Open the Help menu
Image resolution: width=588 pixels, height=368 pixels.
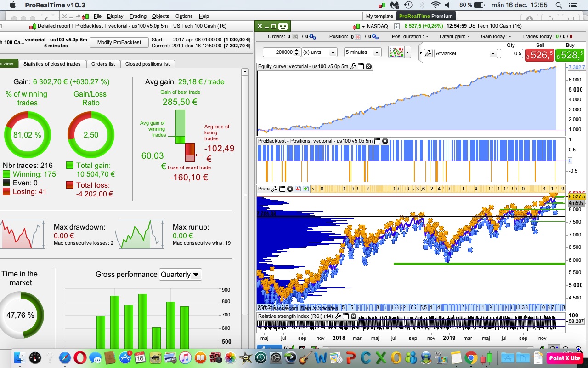[x=204, y=16]
